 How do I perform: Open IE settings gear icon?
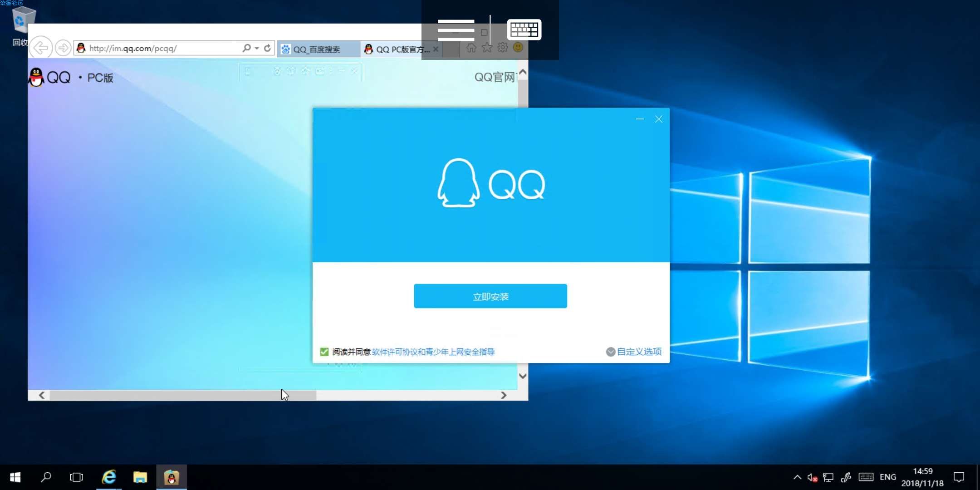(x=502, y=47)
